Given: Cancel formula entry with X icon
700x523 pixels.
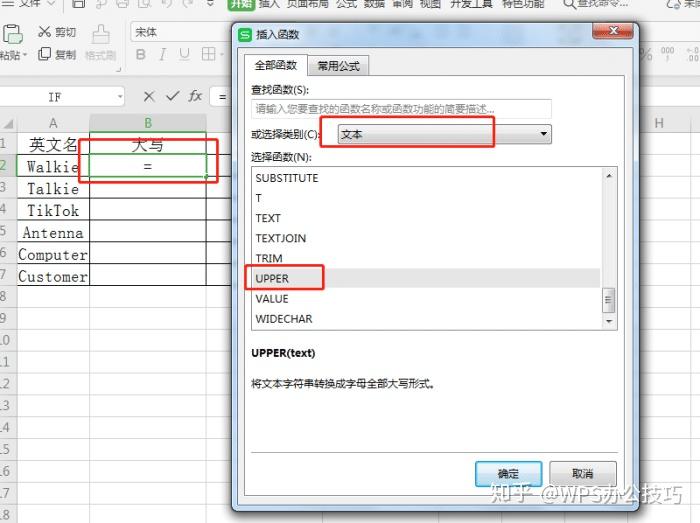Looking at the screenshot, I should (x=149, y=96).
